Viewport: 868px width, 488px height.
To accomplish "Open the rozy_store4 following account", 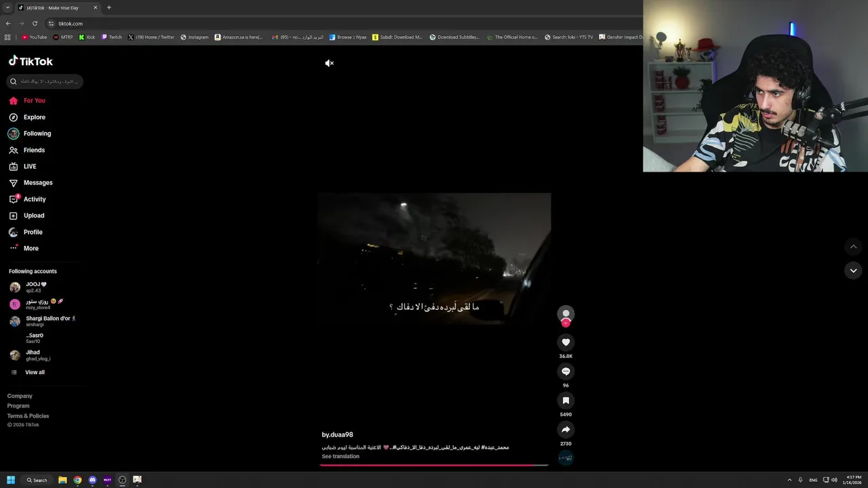I will point(37,304).
